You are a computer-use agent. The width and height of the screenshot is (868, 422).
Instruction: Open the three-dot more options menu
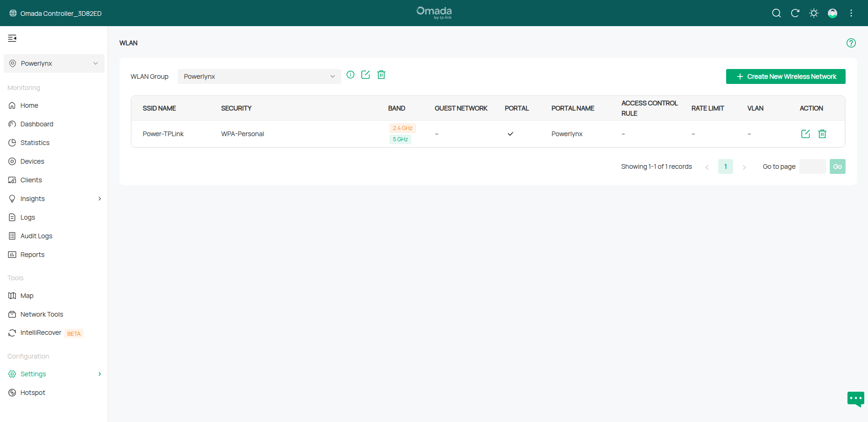click(x=851, y=13)
